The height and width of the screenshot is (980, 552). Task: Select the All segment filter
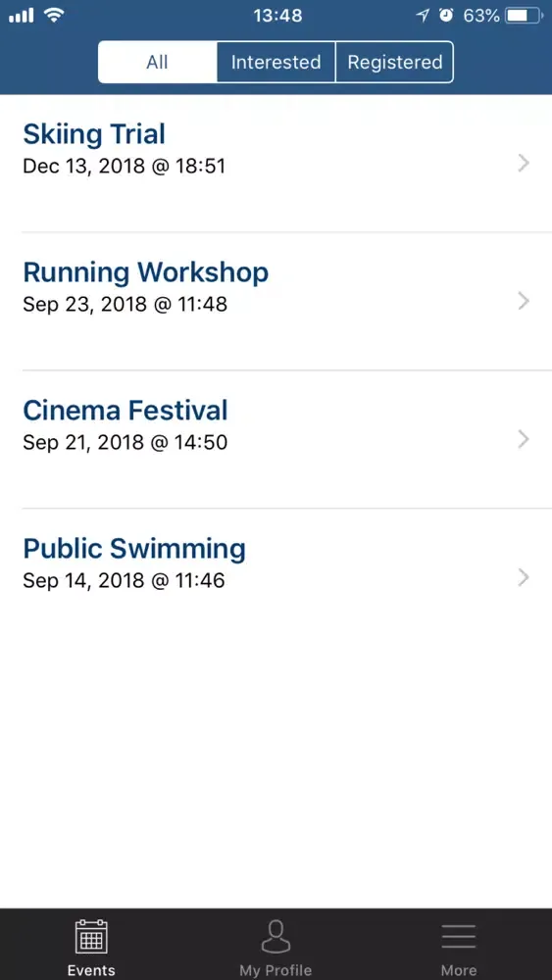pos(158,62)
